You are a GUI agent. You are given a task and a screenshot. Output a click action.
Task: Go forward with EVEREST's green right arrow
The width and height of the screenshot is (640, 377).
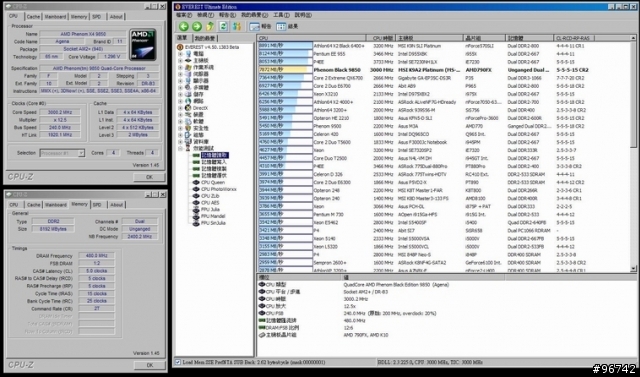click(x=197, y=27)
